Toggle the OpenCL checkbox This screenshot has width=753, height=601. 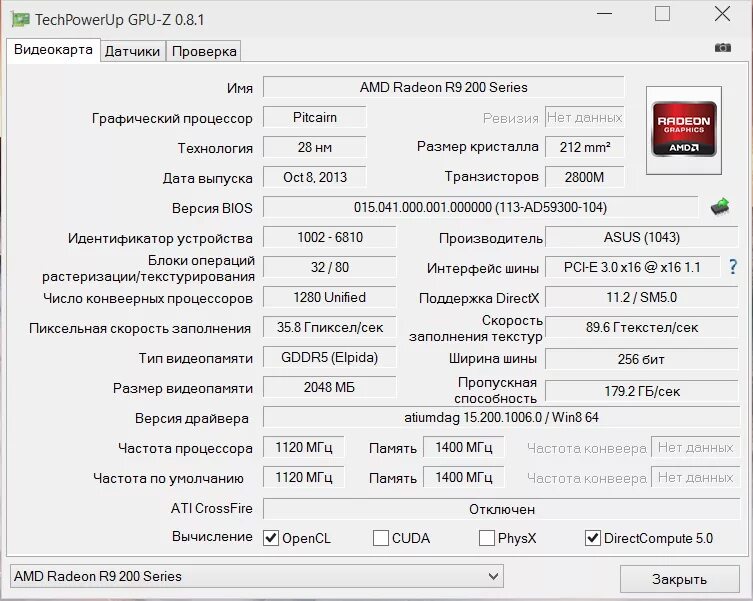click(271, 538)
